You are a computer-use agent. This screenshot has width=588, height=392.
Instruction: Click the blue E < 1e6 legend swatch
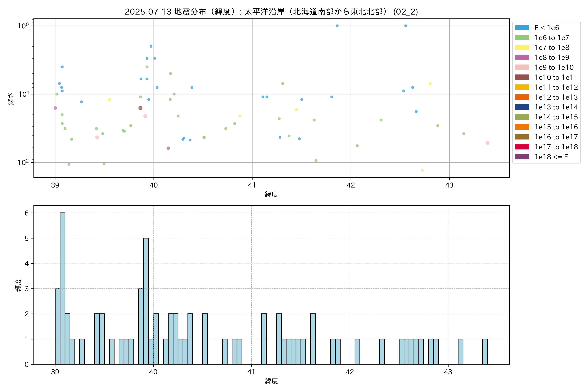[x=522, y=28]
